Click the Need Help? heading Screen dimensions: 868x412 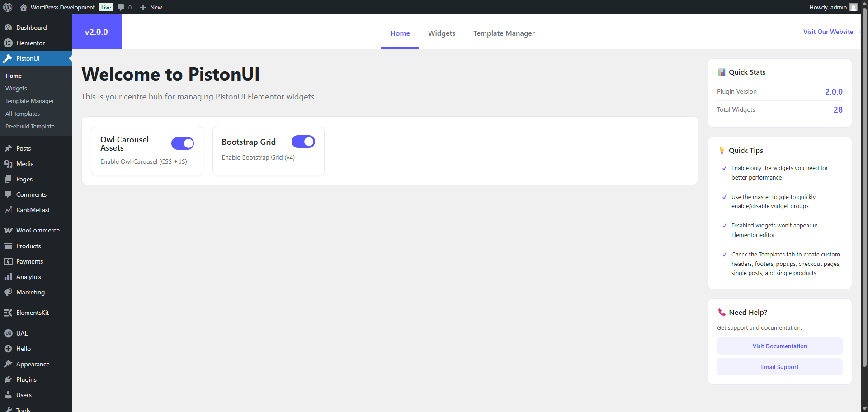point(748,312)
